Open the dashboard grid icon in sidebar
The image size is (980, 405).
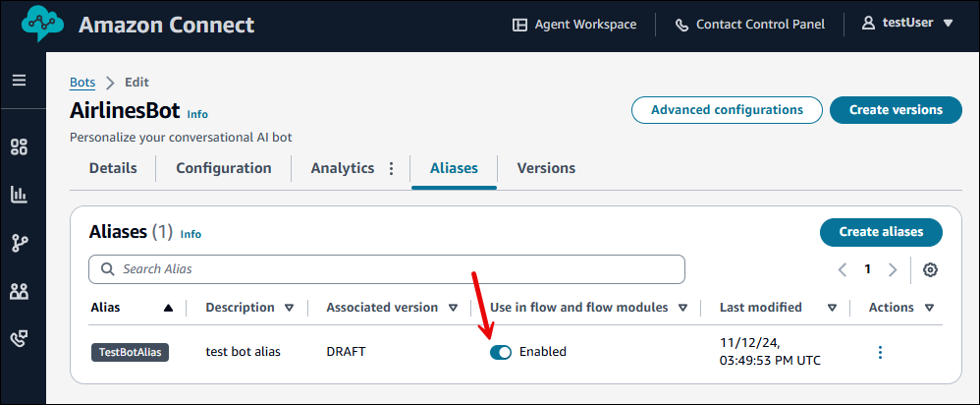pos(19,147)
